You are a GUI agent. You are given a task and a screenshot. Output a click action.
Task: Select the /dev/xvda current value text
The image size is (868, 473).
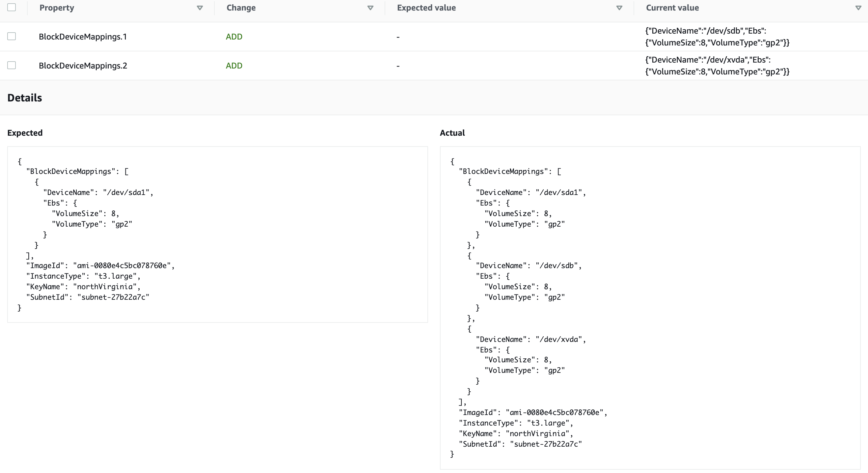click(717, 66)
